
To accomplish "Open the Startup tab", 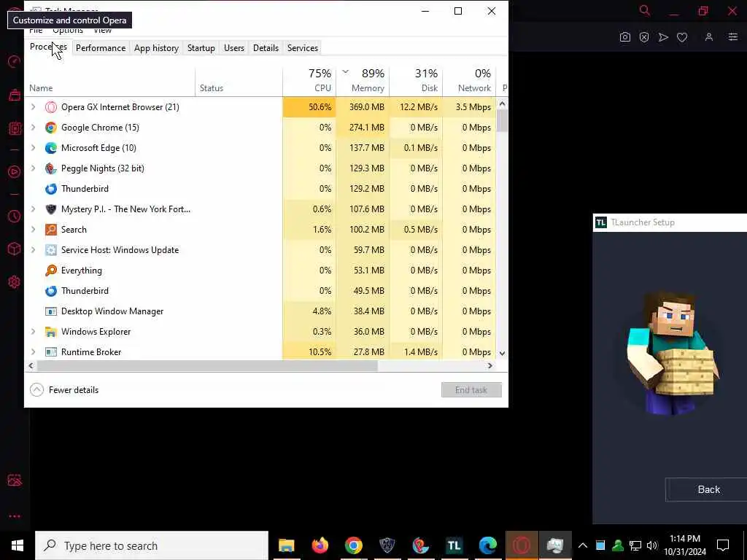I will (x=201, y=47).
